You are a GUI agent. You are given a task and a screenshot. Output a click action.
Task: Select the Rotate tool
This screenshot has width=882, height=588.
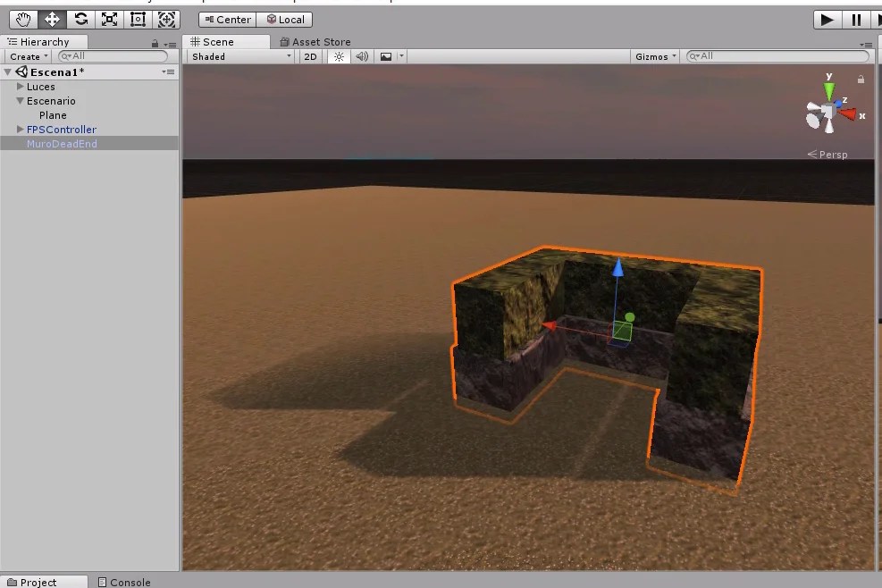80,19
